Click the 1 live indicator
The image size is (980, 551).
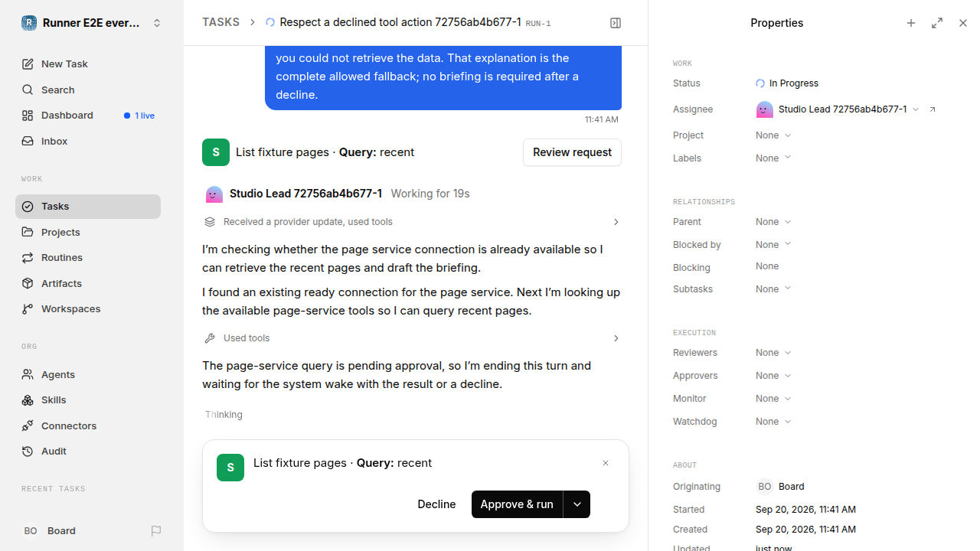click(139, 116)
